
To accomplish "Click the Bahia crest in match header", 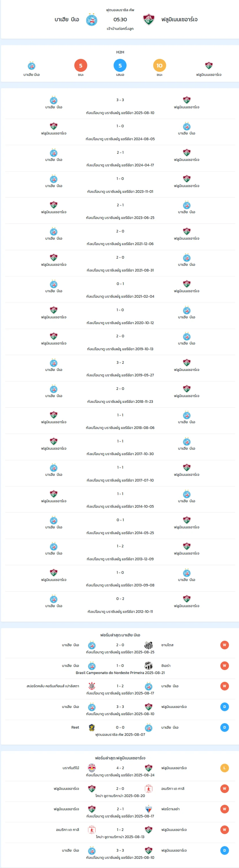I will click(x=91, y=20).
